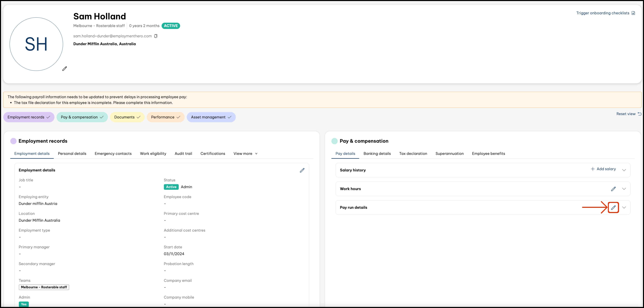Click the Reset view arrow icon
Screen dimensions: 644x308
tap(639, 114)
